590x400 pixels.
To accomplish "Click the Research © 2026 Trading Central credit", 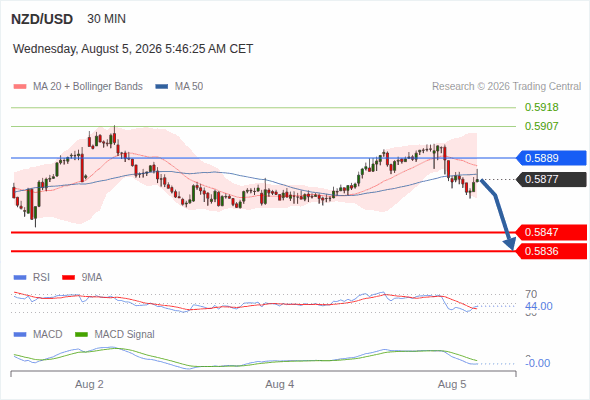I will point(506,87).
